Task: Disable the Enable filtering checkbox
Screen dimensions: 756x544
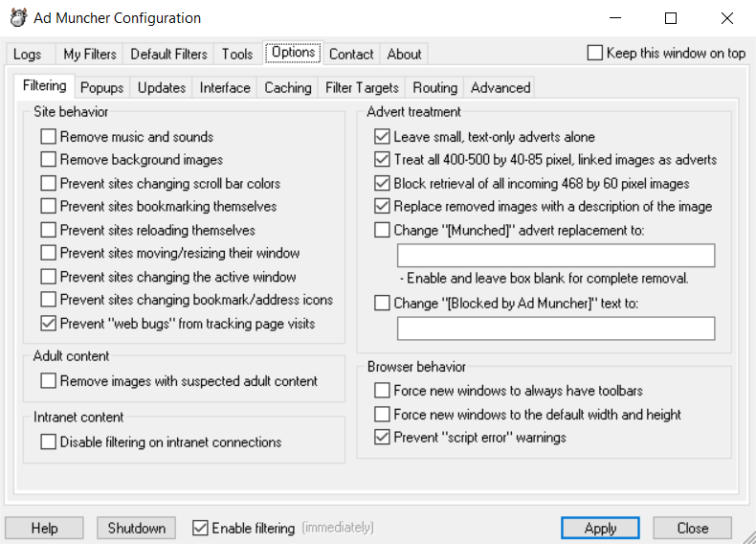Action: (200, 528)
